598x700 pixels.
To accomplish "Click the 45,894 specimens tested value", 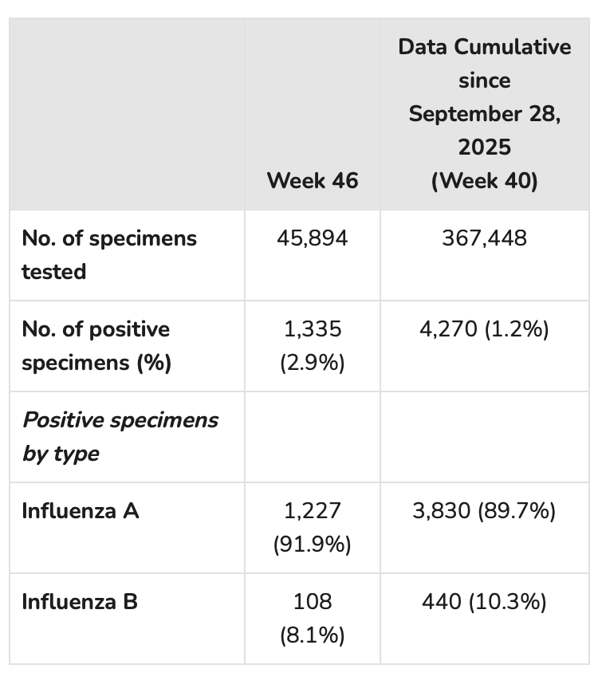I will click(313, 238).
